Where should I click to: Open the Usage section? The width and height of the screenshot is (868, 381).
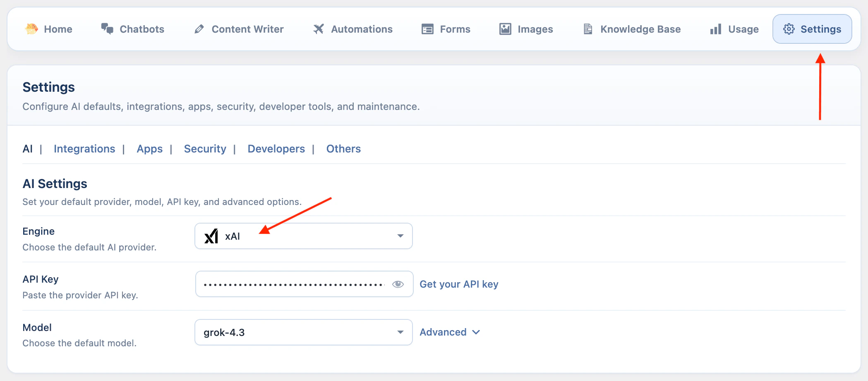(x=735, y=29)
